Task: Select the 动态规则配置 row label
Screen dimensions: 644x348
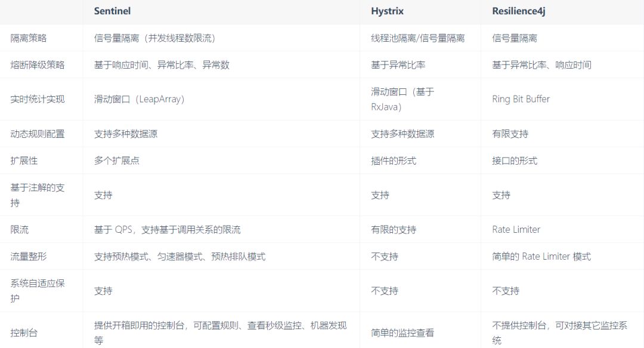Action: click(x=38, y=134)
